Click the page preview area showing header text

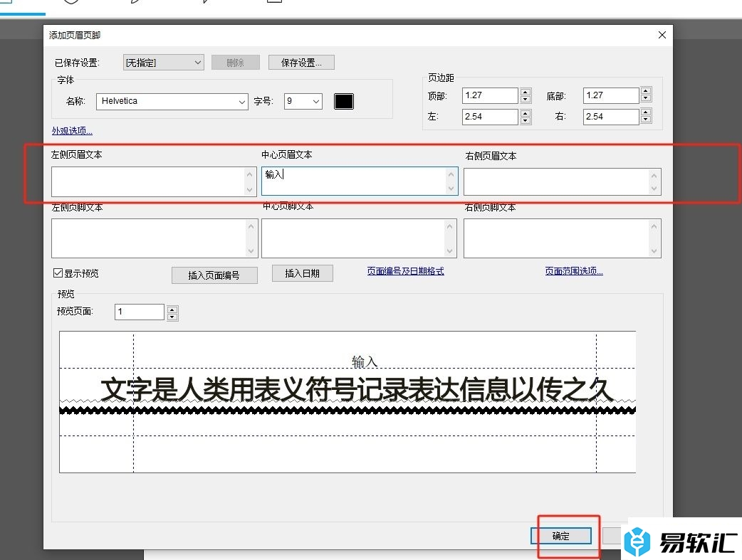tap(348, 401)
